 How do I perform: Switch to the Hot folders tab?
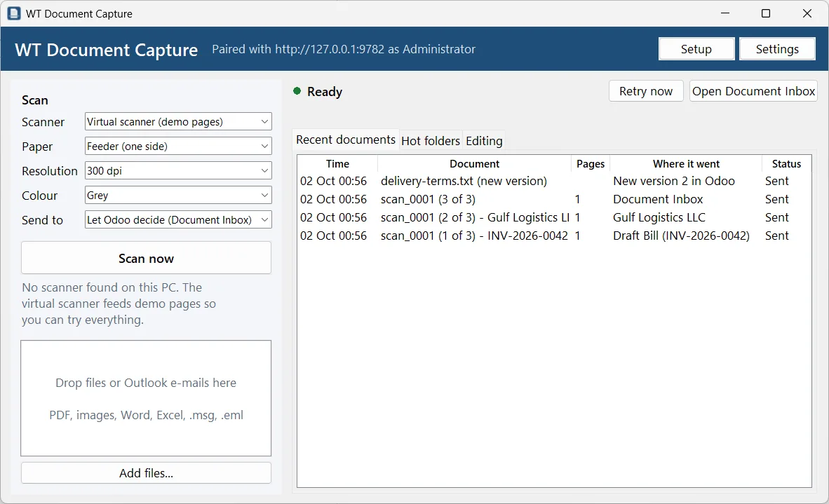(431, 141)
